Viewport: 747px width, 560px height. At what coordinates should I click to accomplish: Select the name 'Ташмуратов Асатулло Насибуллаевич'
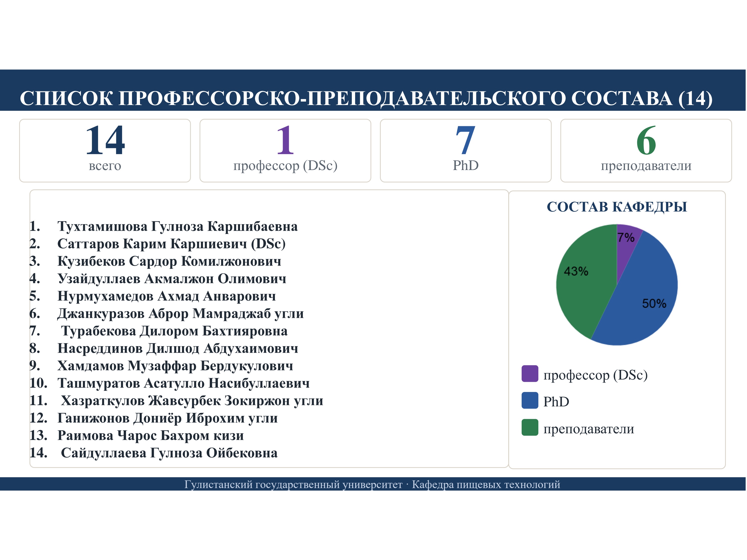183,383
